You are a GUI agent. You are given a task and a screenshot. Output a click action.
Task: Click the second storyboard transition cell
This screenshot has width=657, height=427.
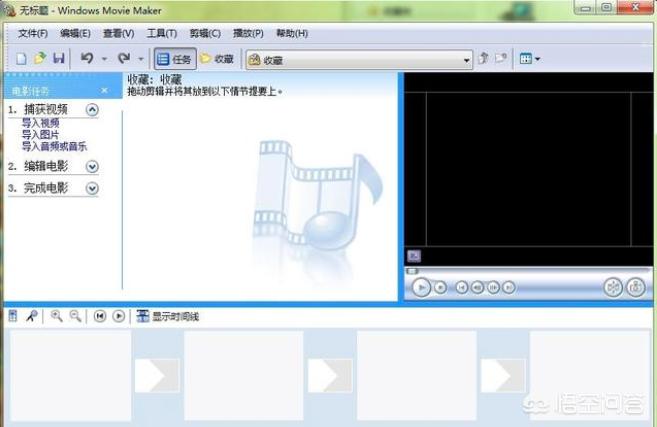(x=330, y=375)
